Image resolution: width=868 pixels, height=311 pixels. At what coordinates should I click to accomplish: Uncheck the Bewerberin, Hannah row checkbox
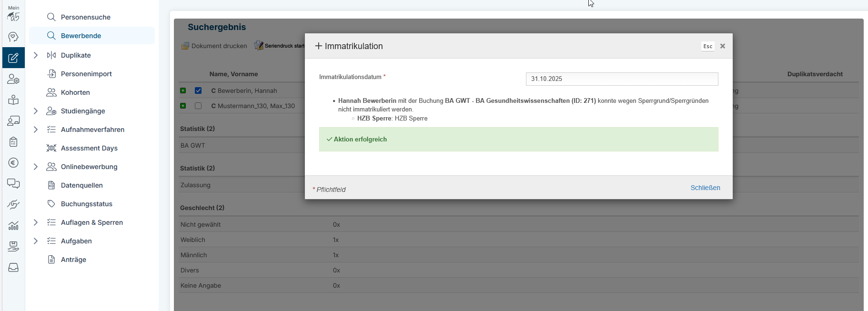coord(198,90)
